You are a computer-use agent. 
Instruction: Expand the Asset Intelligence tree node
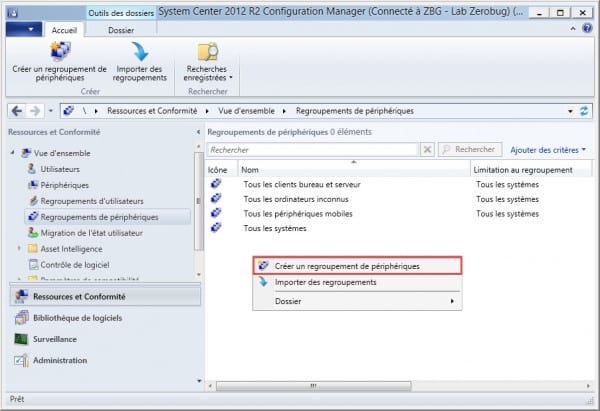(19, 248)
